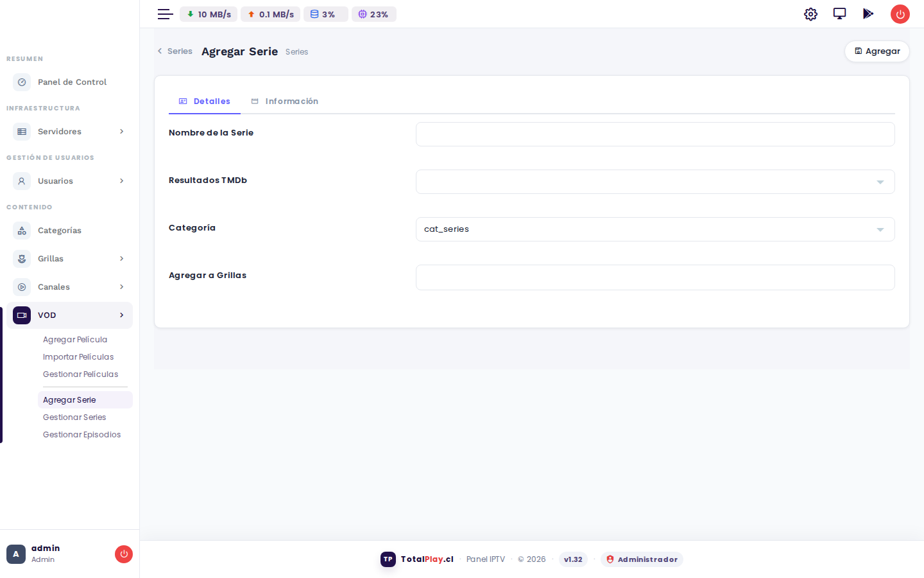Click the VOD menu label
Viewport: 924px width, 578px height.
[x=47, y=315]
